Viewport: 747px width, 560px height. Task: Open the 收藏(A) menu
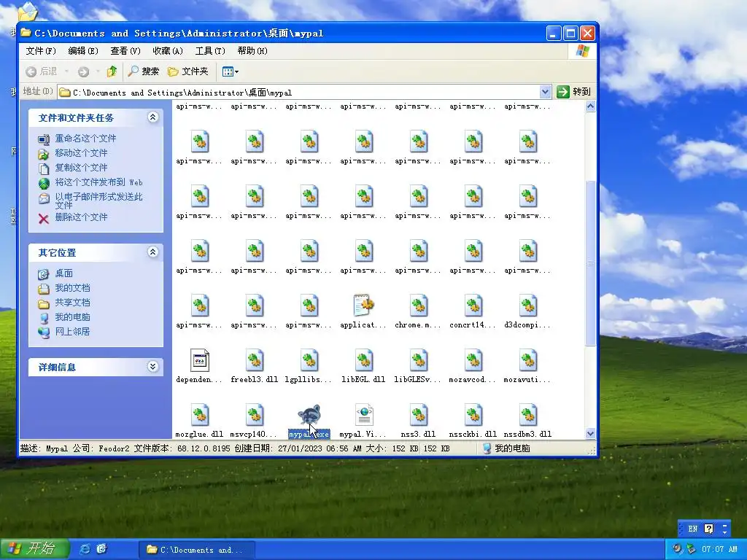(168, 51)
